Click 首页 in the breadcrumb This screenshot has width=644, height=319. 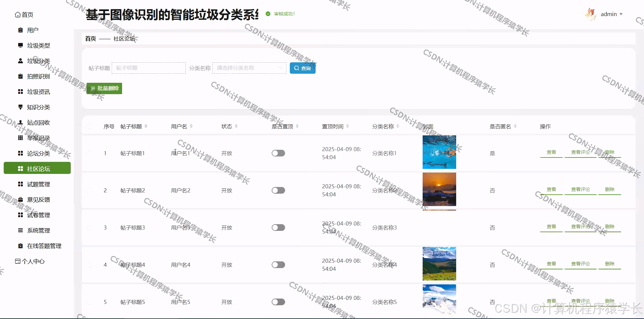coord(91,39)
